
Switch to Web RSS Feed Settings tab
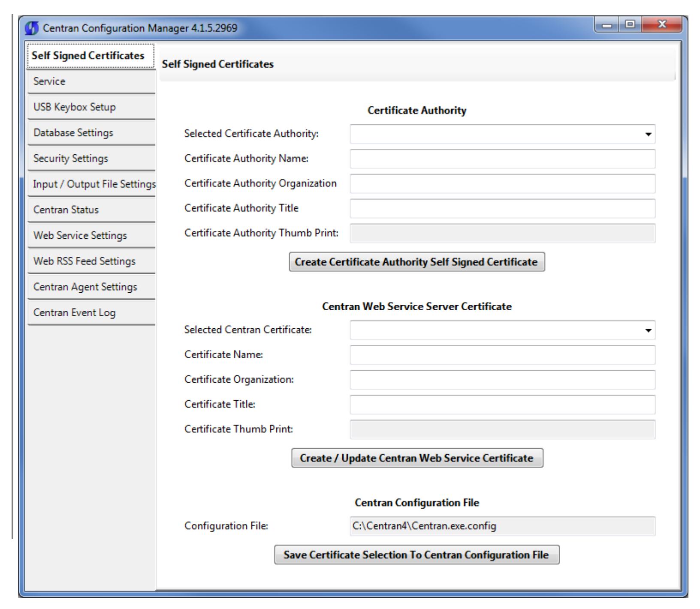[x=91, y=261]
